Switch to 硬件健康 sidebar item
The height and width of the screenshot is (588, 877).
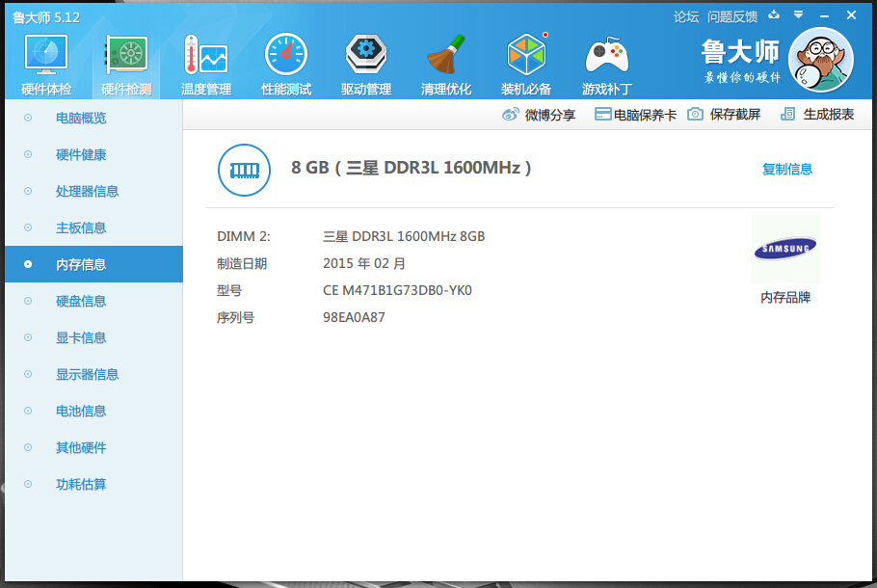coord(94,154)
